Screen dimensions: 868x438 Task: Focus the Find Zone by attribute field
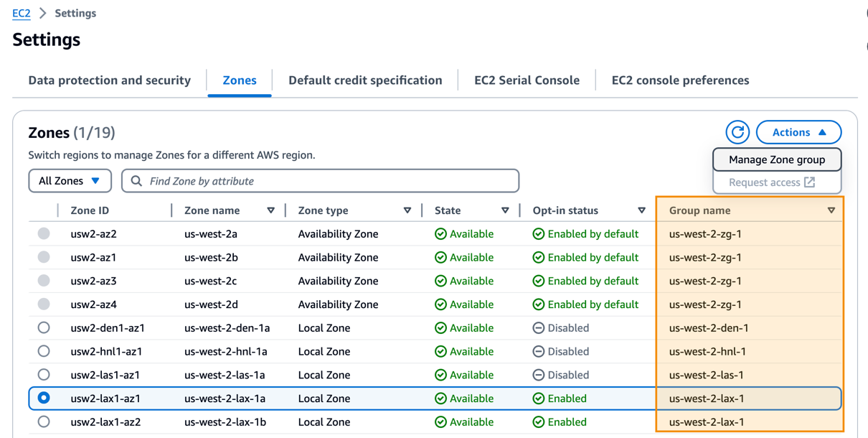(x=320, y=181)
